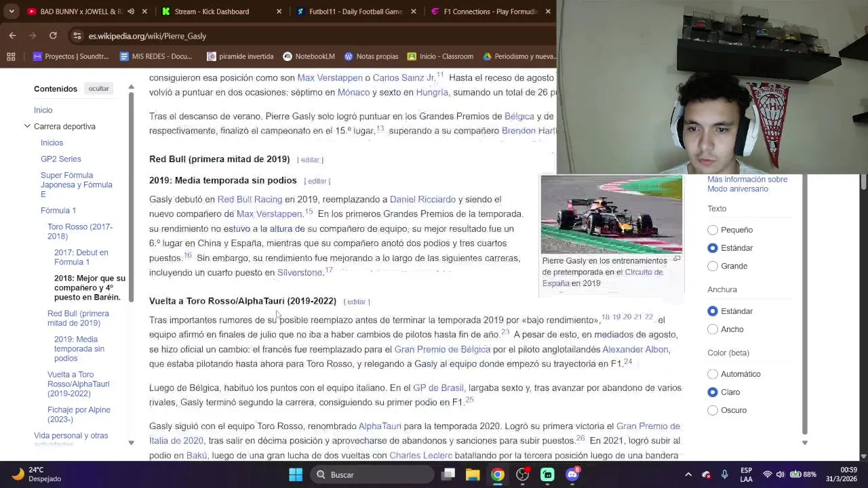The width and height of the screenshot is (868, 488).
Task: Open Discord from the taskbar
Action: (x=572, y=474)
